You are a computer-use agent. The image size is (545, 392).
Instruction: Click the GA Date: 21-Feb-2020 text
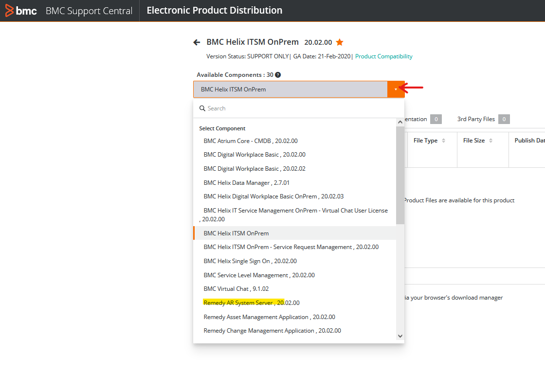322,56
